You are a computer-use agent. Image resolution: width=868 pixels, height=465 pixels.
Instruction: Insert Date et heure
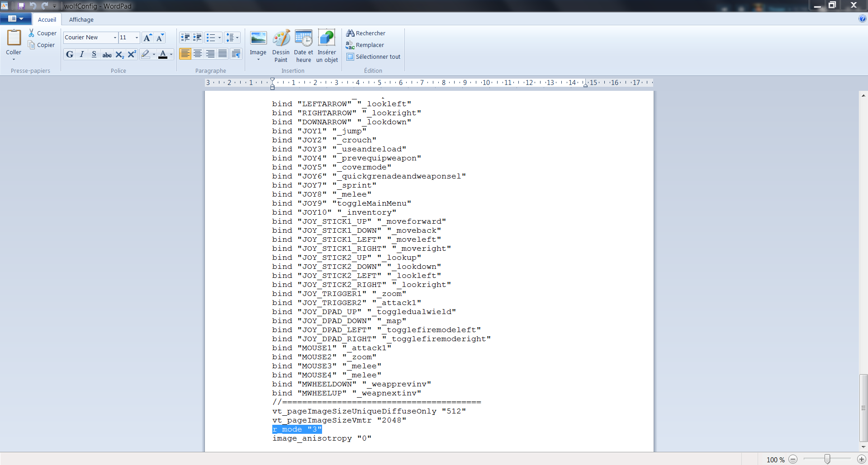pos(304,46)
